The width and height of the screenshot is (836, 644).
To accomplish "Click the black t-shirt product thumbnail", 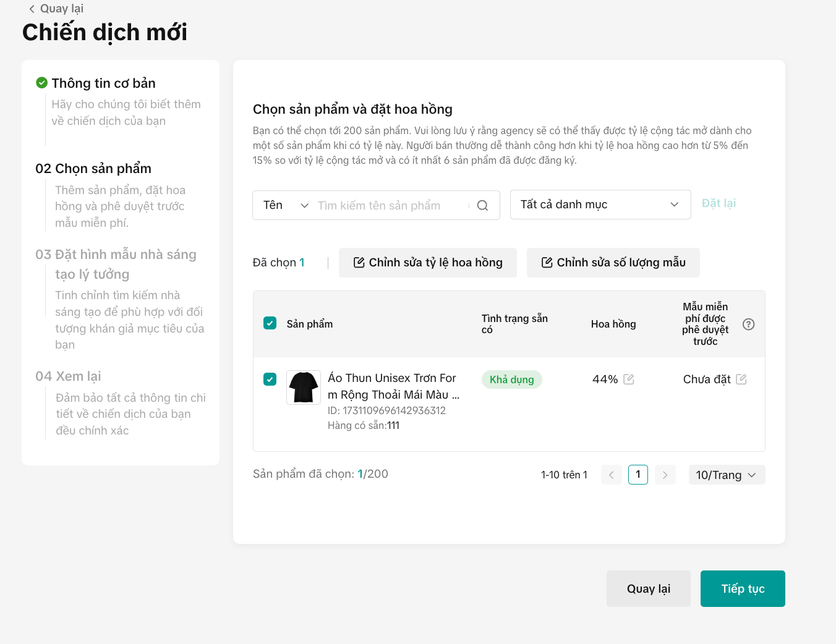I will click(x=304, y=388).
